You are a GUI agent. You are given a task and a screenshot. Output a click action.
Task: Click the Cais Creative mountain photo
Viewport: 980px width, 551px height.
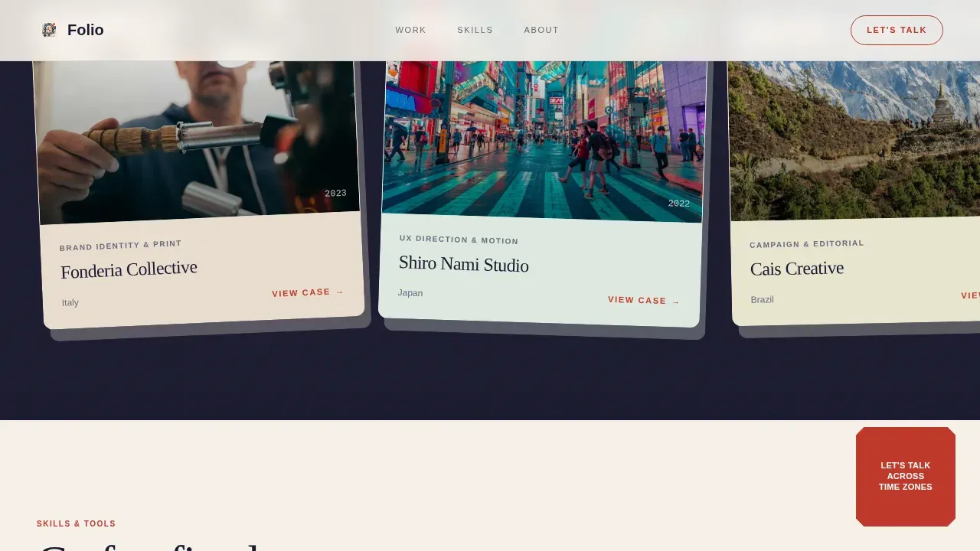(854, 141)
